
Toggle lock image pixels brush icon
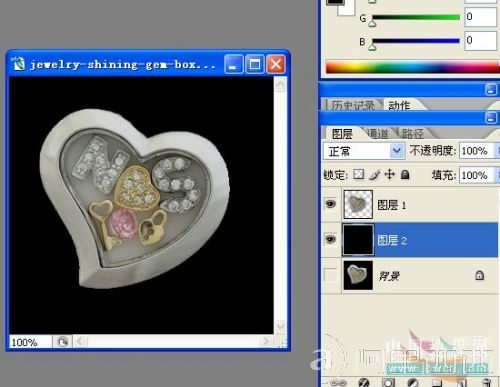point(374,174)
